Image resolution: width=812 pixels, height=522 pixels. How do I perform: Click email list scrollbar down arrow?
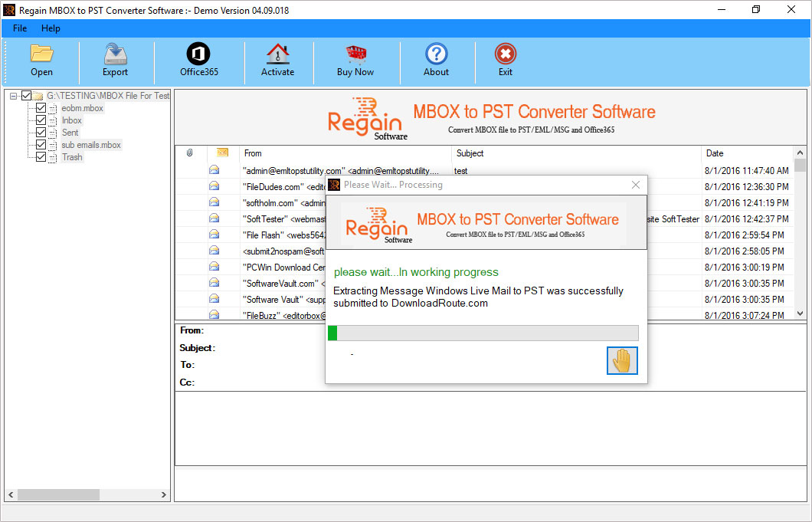[800, 313]
